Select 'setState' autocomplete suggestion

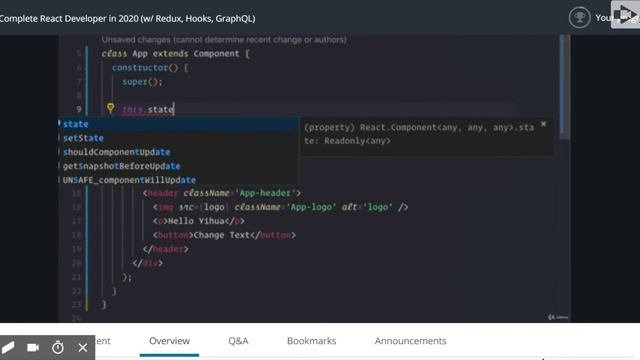coord(178,138)
